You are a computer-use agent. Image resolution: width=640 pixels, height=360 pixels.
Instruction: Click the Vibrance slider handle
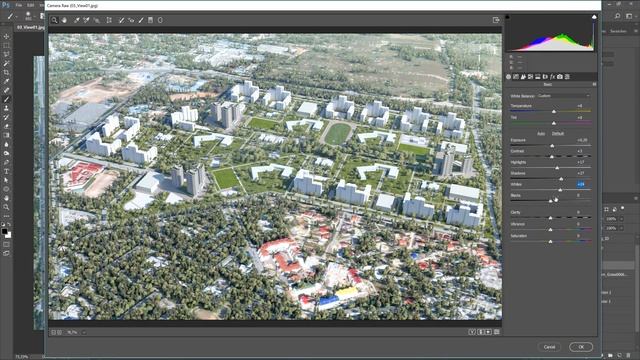pos(550,230)
